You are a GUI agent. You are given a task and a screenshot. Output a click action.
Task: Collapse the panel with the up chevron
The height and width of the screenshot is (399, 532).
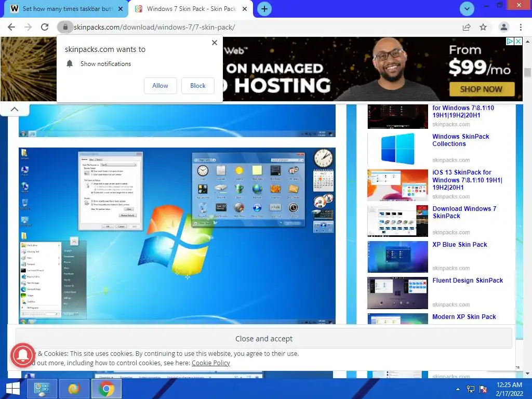[x=15, y=109]
